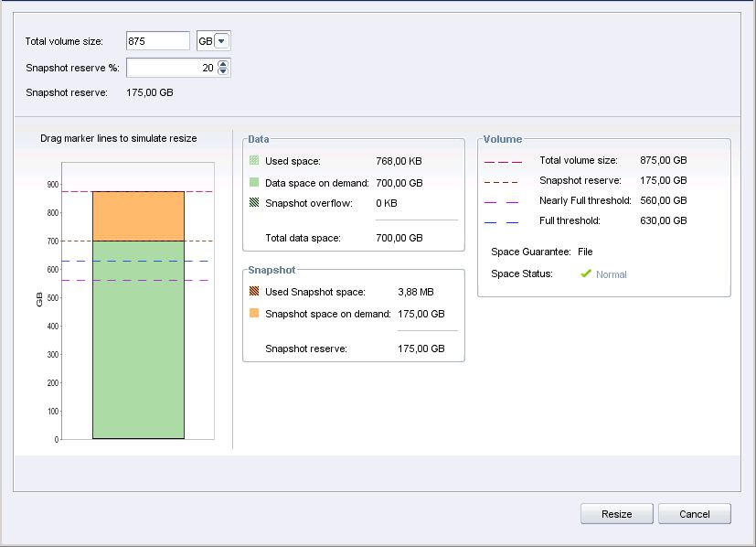The image size is (756, 547).
Task: Increase snapshot reserve percent with up arrow
Action: click(224, 63)
